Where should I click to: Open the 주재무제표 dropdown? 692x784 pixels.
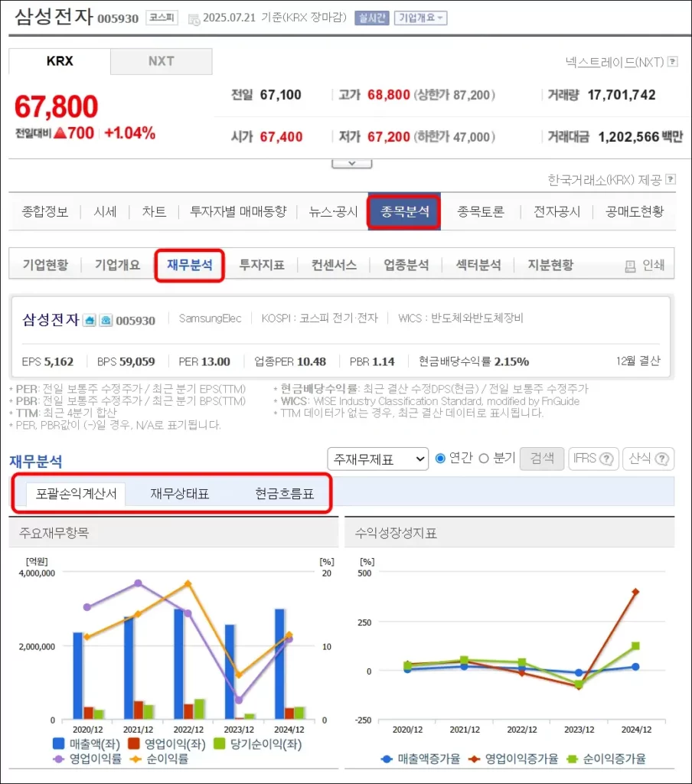click(x=378, y=459)
